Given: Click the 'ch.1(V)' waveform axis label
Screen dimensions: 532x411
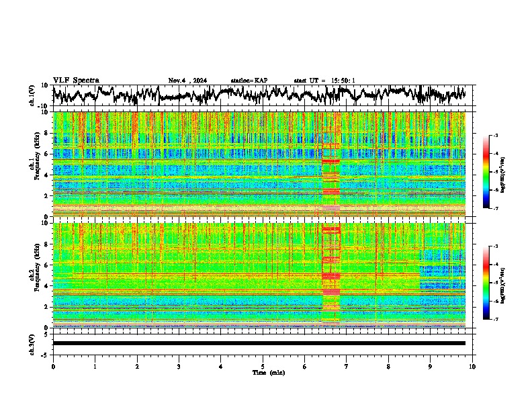Looking at the screenshot, I should 32,95.
